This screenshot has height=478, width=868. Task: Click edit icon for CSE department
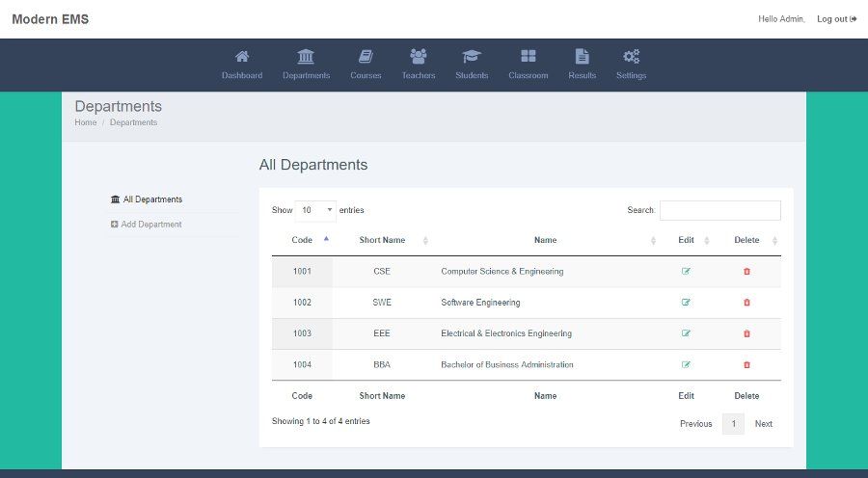[686, 272]
